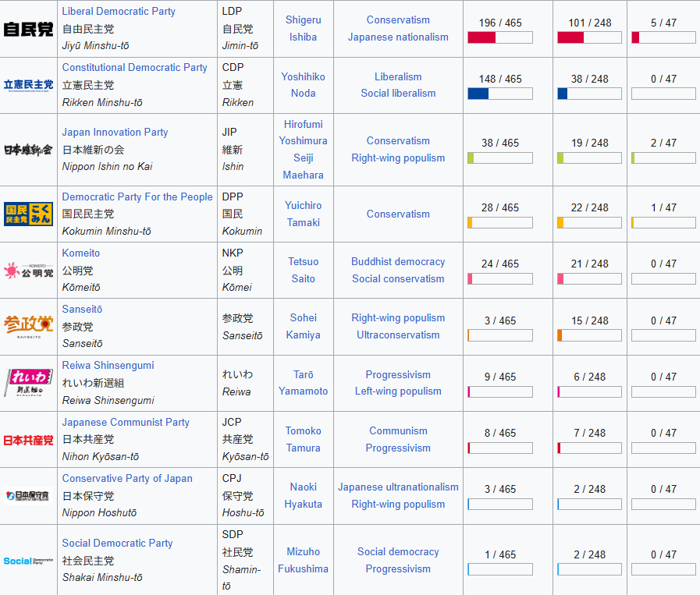Select the '38 / 248' seat count
The image size is (700, 595).
point(590,79)
